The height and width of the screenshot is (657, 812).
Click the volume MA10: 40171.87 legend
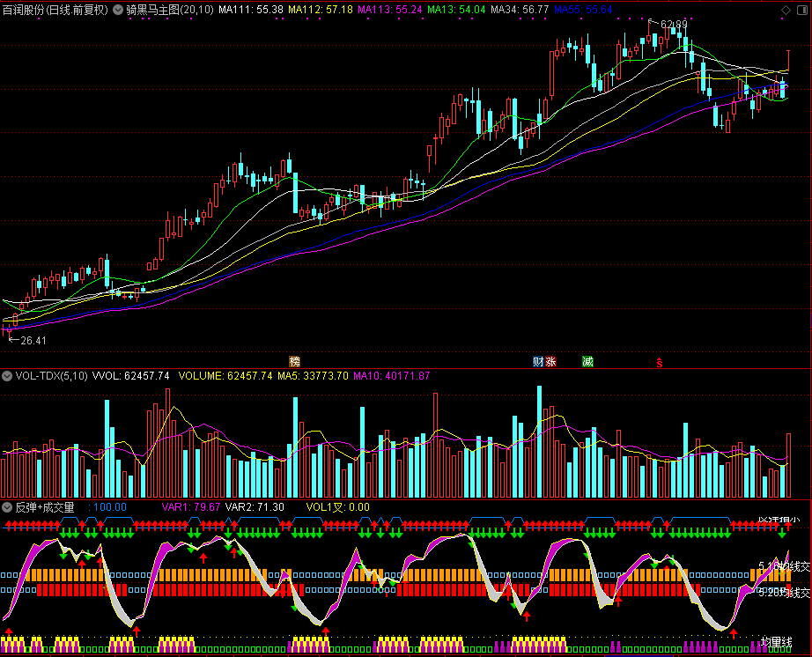392,376
